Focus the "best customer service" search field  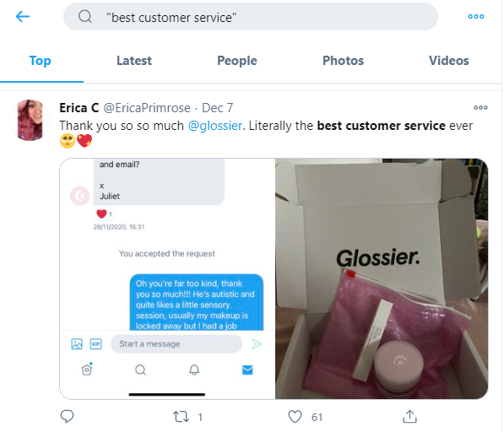click(251, 17)
